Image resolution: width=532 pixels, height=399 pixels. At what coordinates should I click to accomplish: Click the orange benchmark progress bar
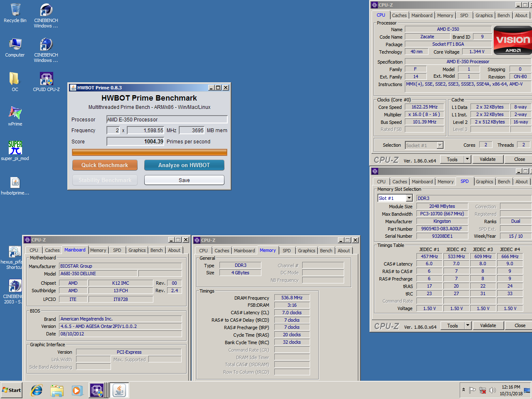coord(150,153)
